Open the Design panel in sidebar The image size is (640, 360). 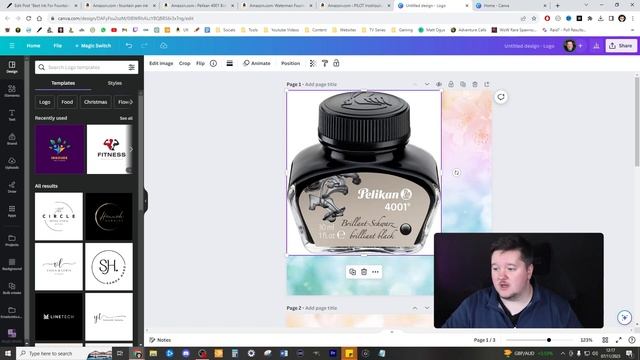[x=12, y=67]
